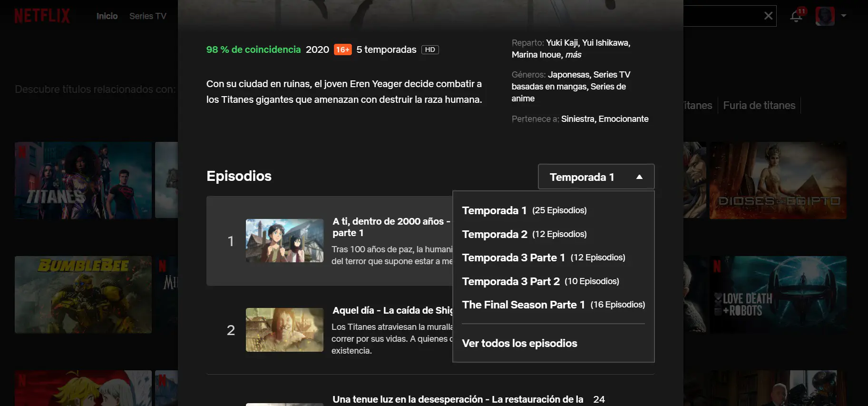Play episode 1 thumbnail
The height and width of the screenshot is (406, 868).
pos(284,241)
